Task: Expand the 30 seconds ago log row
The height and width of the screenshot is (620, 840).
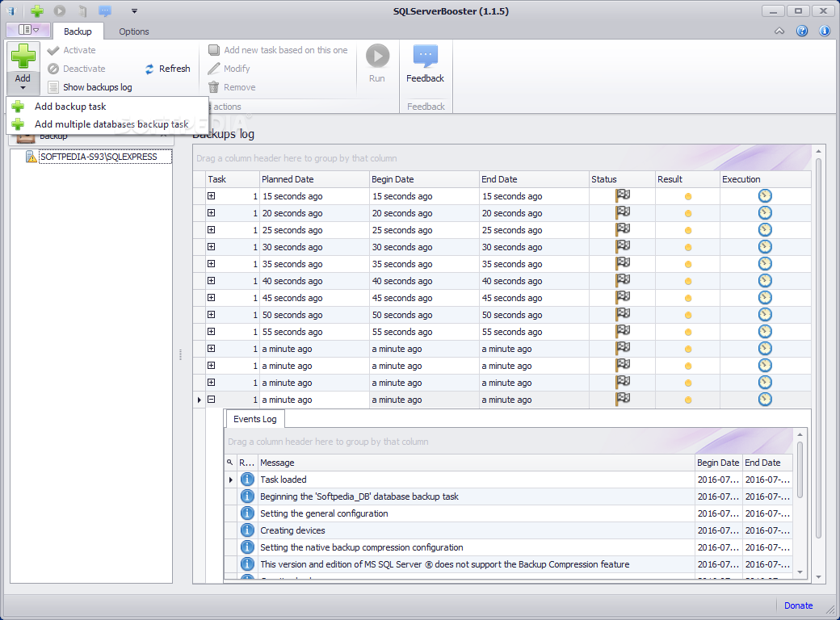Action: pos(211,247)
